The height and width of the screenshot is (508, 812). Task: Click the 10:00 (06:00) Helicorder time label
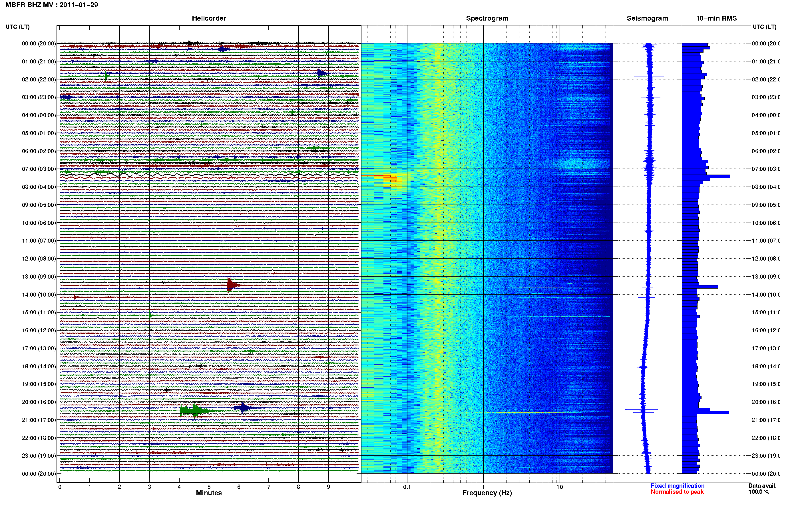(x=39, y=223)
